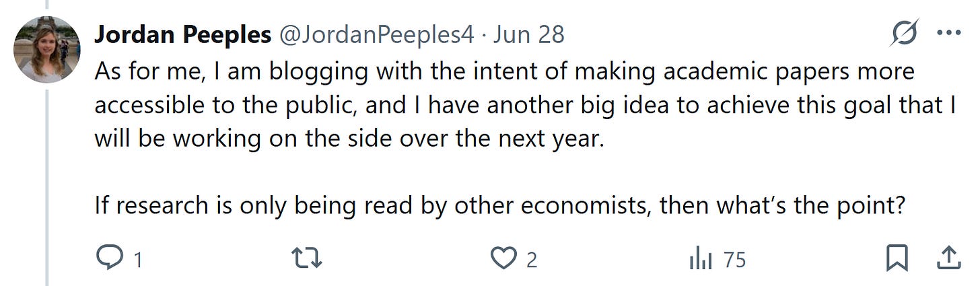
Task: Toggle the bookmark icon on this post
Action: coord(897,258)
